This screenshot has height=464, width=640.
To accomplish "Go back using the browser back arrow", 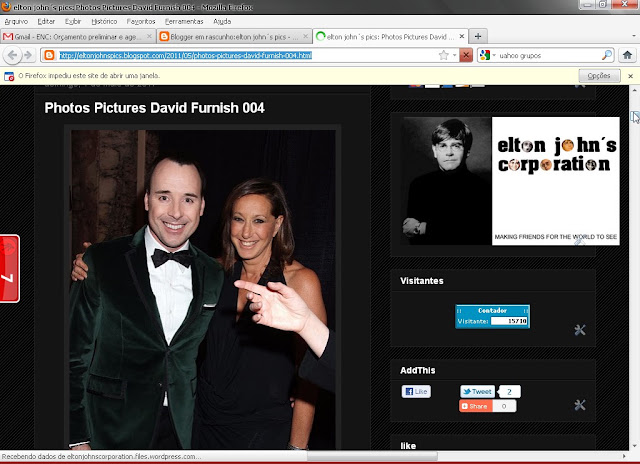I will (12, 55).
